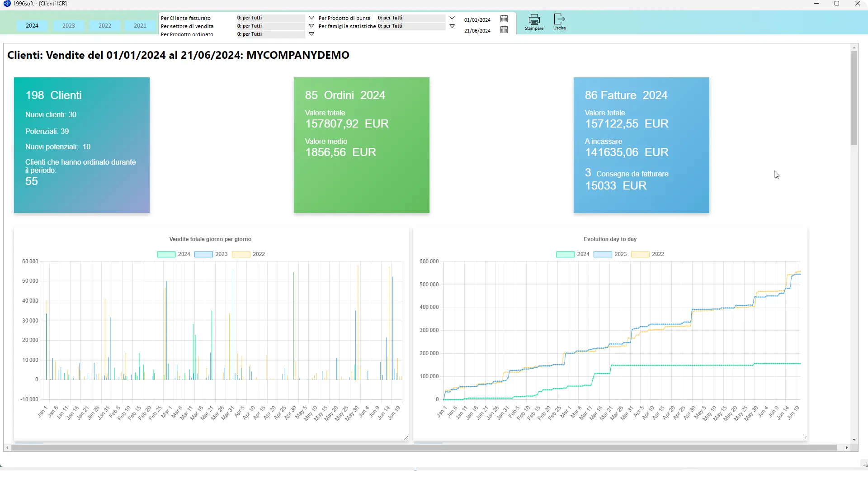The width and height of the screenshot is (868, 484).
Task: Switch to the 2021 year tab
Action: (140, 26)
